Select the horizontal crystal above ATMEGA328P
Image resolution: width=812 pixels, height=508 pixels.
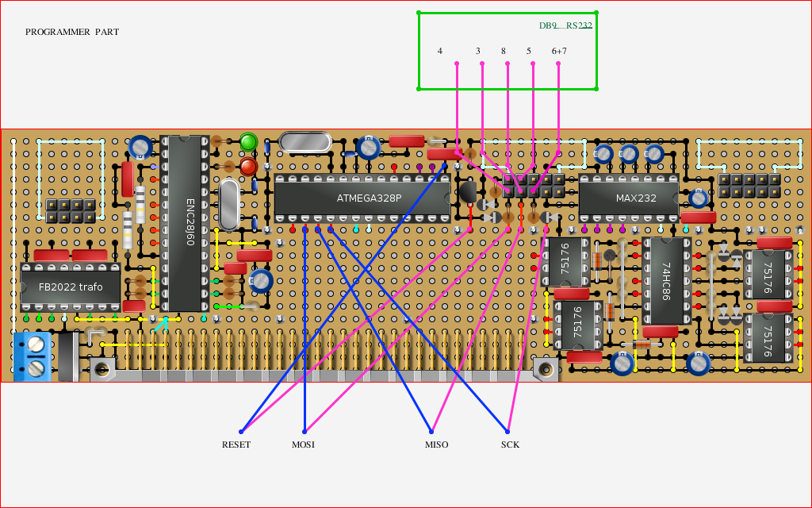point(305,142)
